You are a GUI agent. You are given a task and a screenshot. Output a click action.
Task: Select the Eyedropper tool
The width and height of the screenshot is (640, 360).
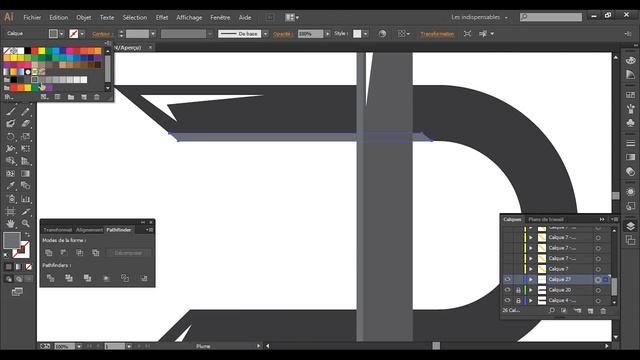coord(11,186)
